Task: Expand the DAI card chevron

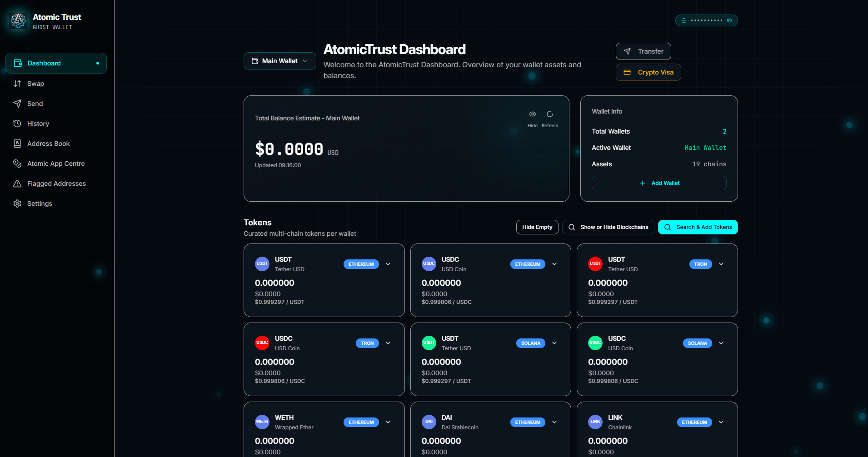Action: pyautogui.click(x=554, y=422)
